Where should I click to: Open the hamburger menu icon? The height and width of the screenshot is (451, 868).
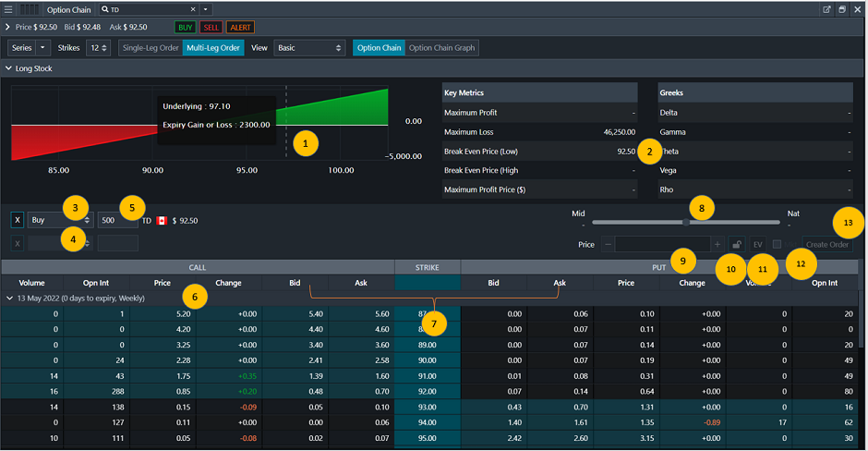pos(8,8)
